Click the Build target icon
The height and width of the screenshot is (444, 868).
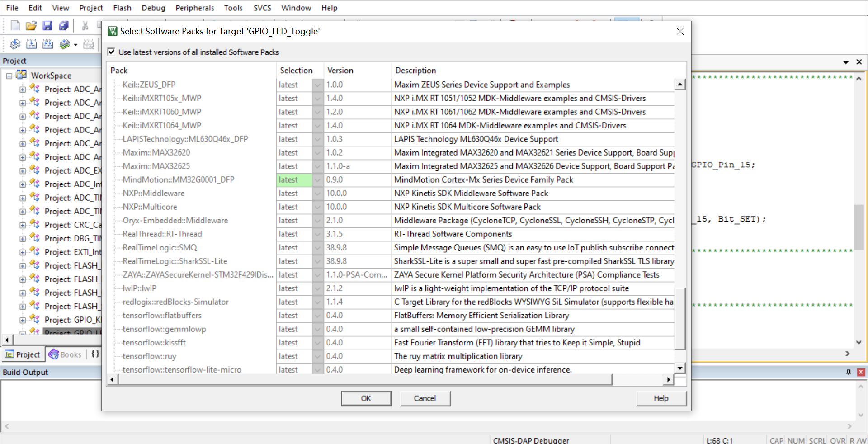tap(32, 44)
